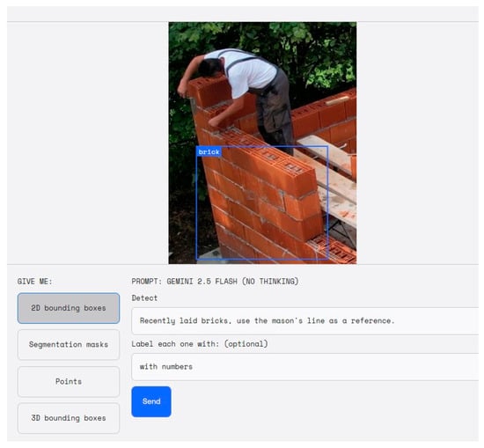Click the blue Send button
This screenshot has height=448, width=484.
pyautogui.click(x=151, y=401)
